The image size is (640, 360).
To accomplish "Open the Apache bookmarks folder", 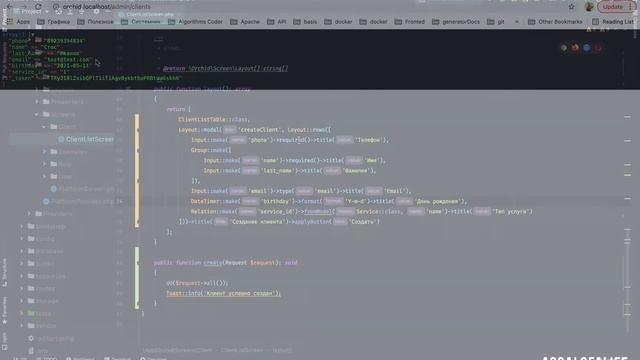I will (245, 22).
